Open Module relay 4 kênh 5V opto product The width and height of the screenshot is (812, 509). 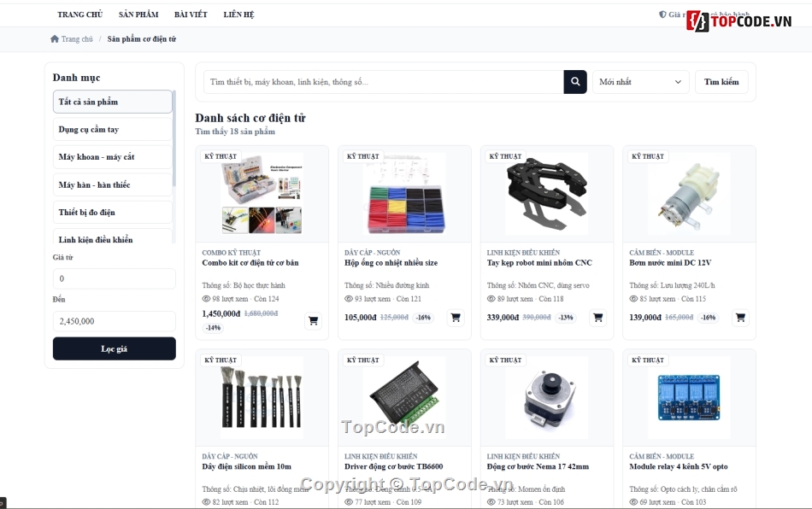pos(679,466)
